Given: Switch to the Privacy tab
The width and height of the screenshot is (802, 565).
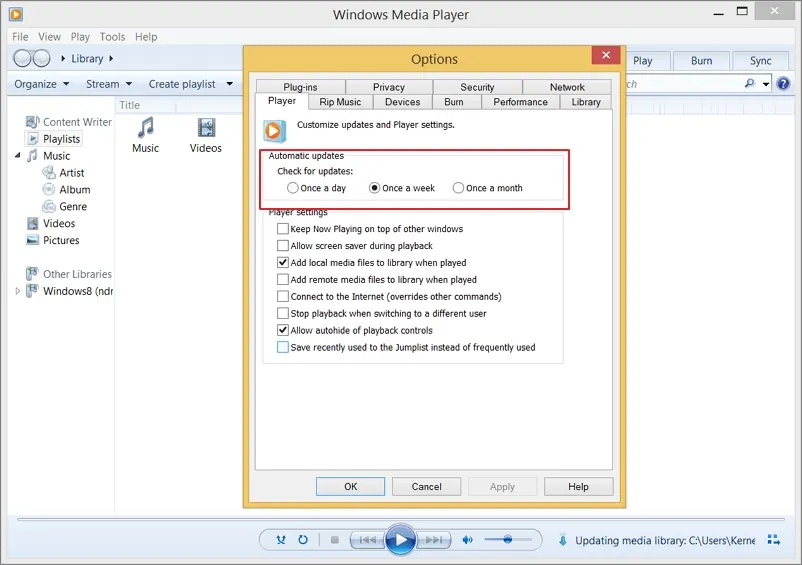Looking at the screenshot, I should 389,87.
